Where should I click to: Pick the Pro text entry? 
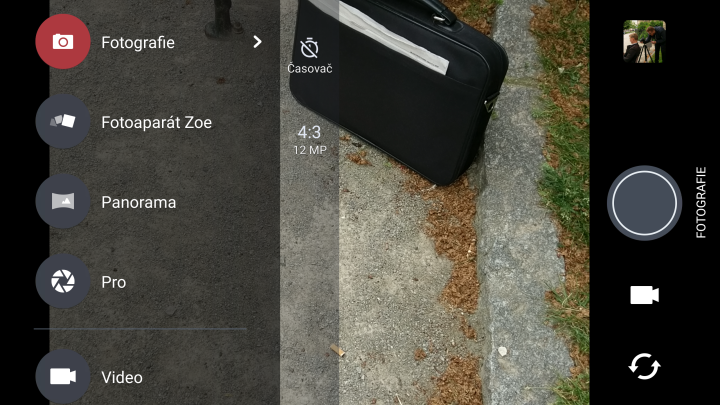113,282
